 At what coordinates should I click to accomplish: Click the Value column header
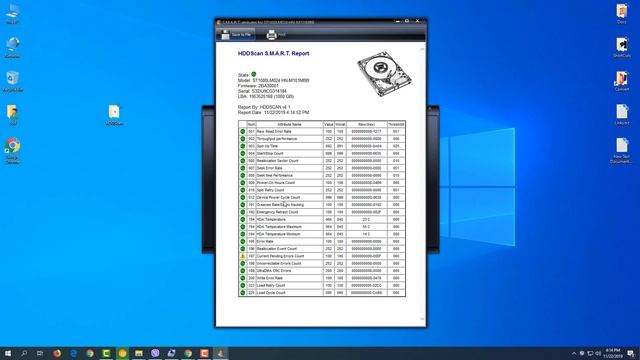tap(329, 124)
